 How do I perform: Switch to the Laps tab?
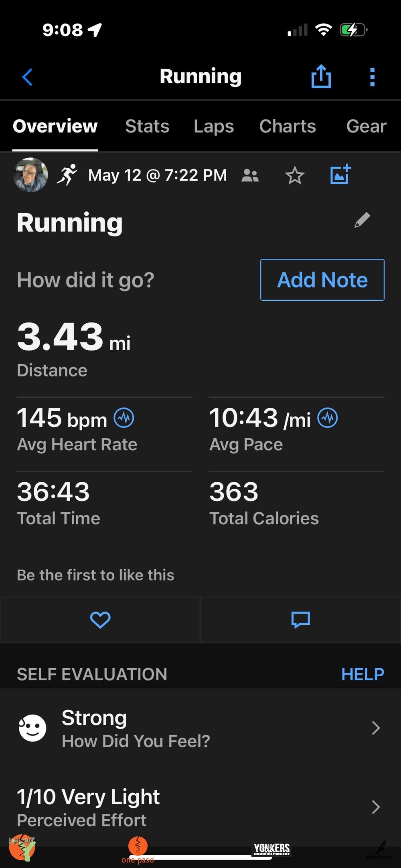tap(214, 126)
